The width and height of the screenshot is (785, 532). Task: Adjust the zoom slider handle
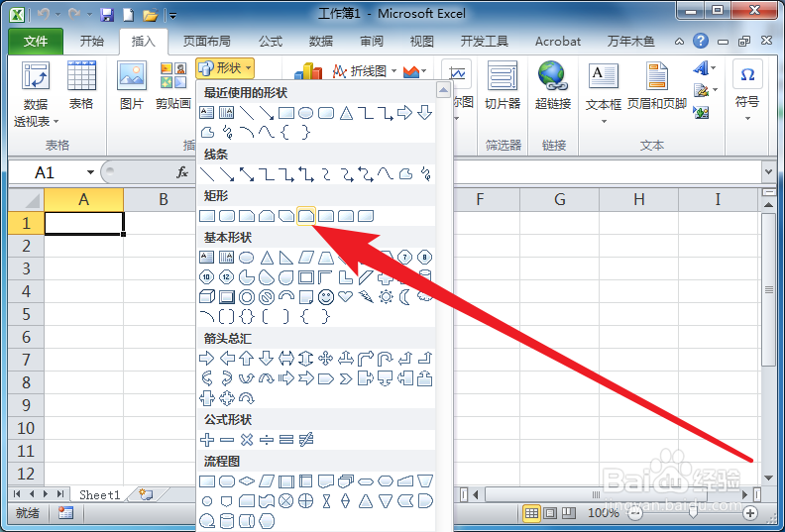tap(693, 513)
